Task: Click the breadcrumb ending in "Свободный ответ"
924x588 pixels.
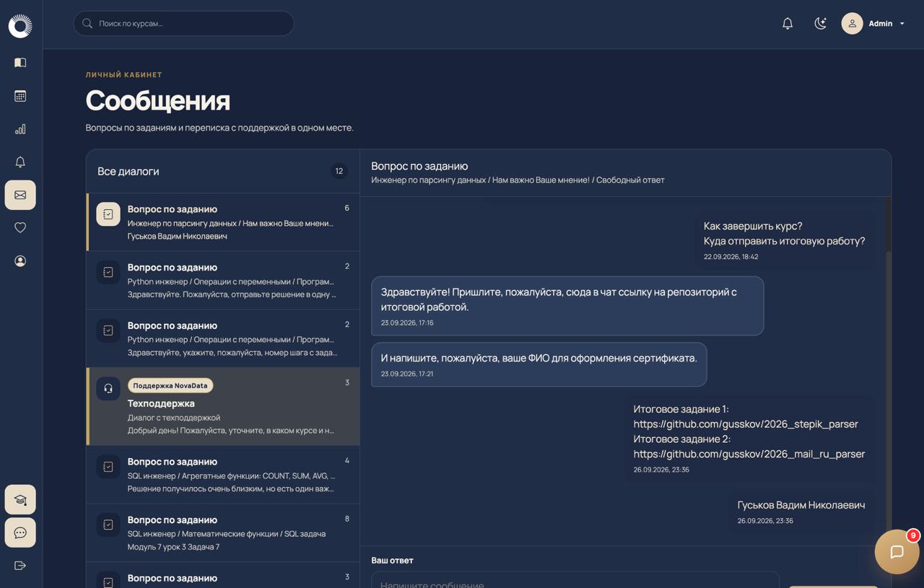Action: click(518, 180)
